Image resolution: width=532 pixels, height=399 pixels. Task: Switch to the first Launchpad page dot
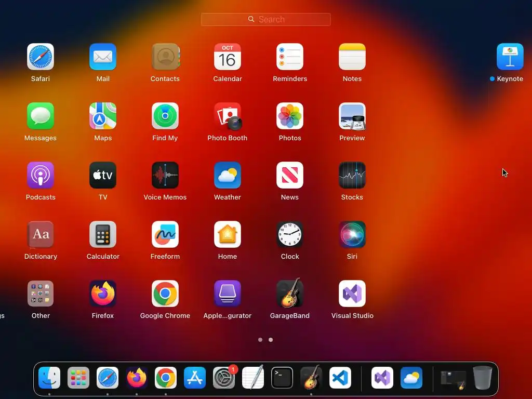point(260,340)
